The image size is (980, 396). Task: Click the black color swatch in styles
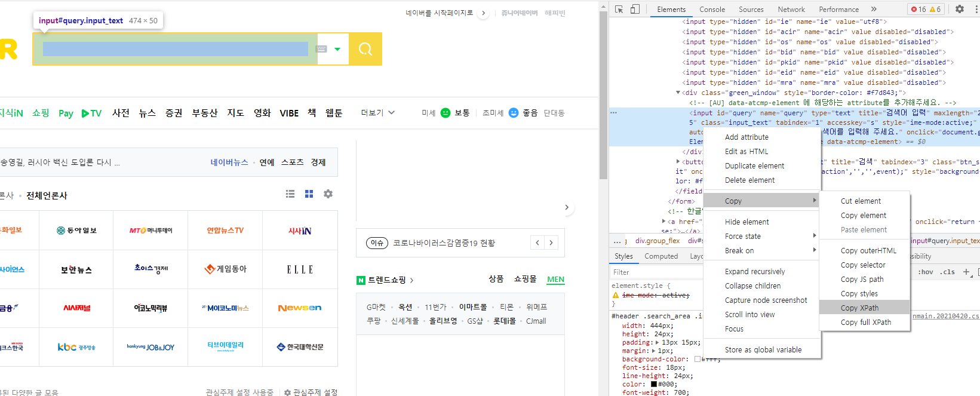pyautogui.click(x=653, y=384)
